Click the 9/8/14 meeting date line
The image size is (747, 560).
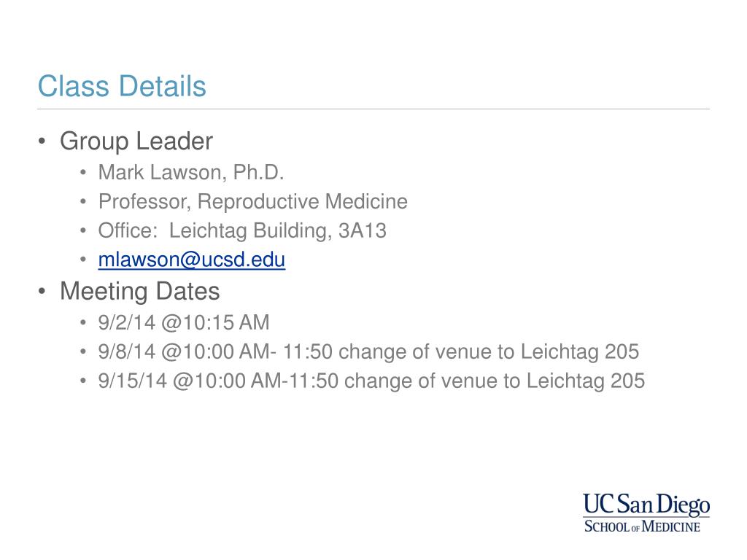pos(368,352)
